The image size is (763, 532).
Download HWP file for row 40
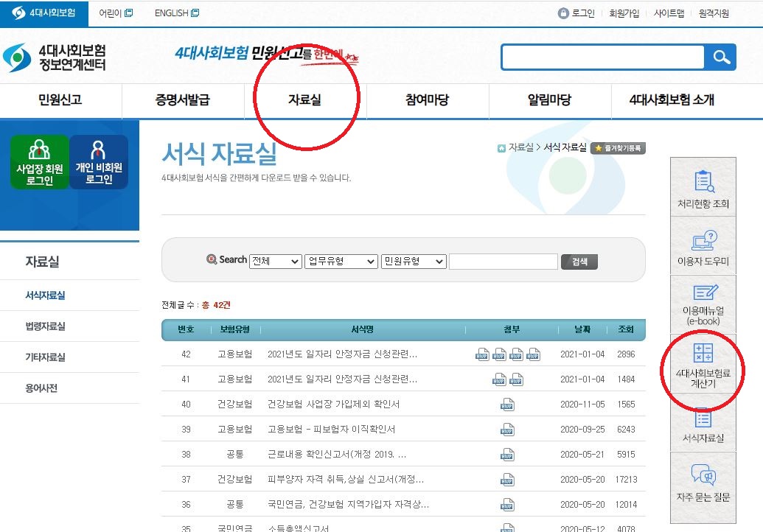[x=507, y=405]
